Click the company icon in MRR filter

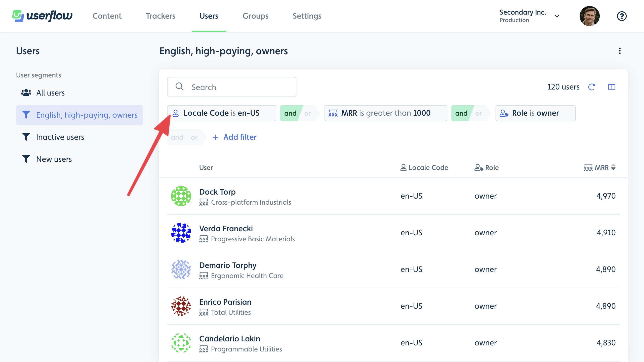[x=333, y=113]
